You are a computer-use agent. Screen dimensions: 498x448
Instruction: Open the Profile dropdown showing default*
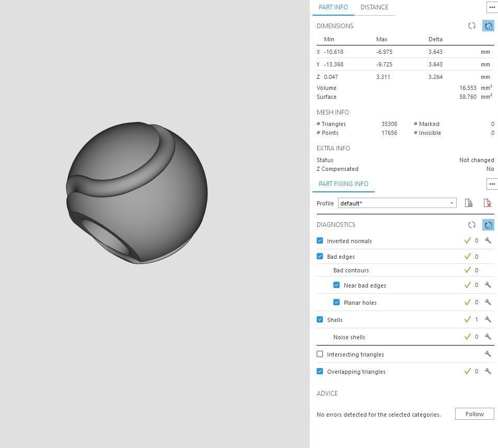pyautogui.click(x=397, y=203)
